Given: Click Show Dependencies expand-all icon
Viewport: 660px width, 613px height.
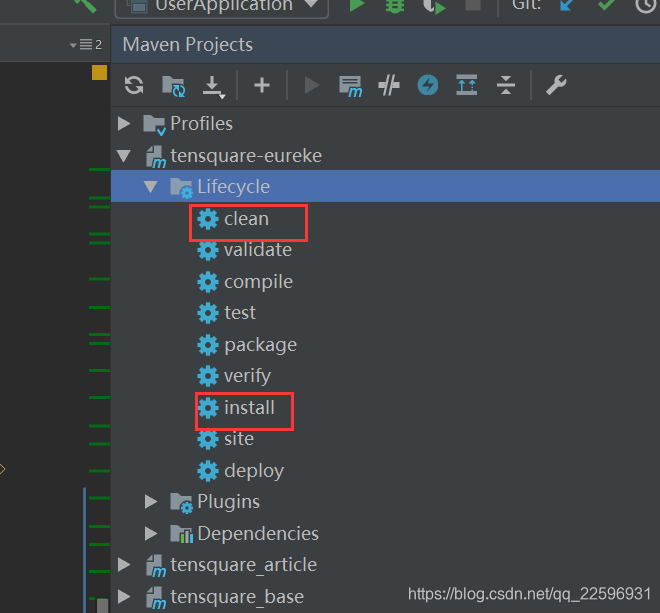Looking at the screenshot, I should pos(466,85).
